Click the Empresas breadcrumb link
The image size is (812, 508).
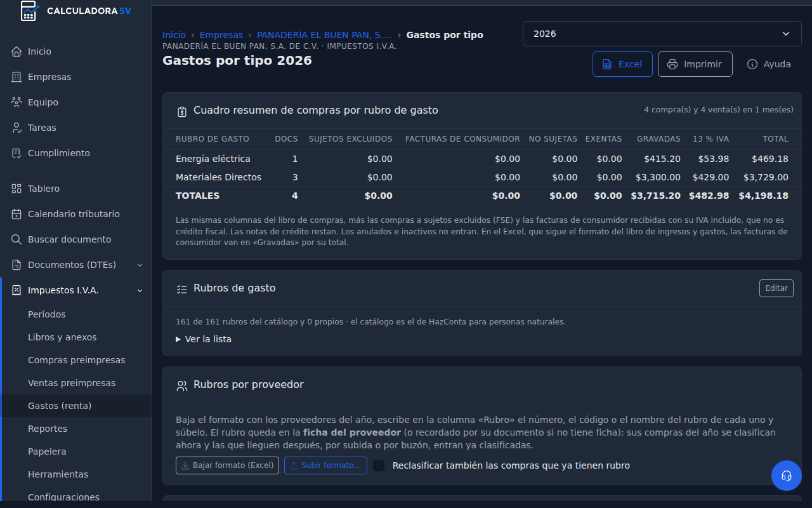pyautogui.click(x=221, y=35)
